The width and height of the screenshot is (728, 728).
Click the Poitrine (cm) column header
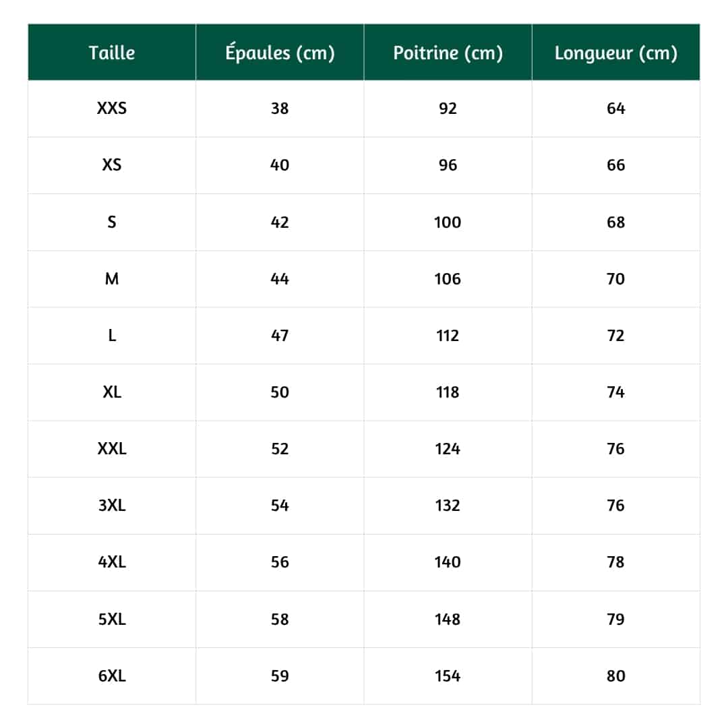coord(448,53)
